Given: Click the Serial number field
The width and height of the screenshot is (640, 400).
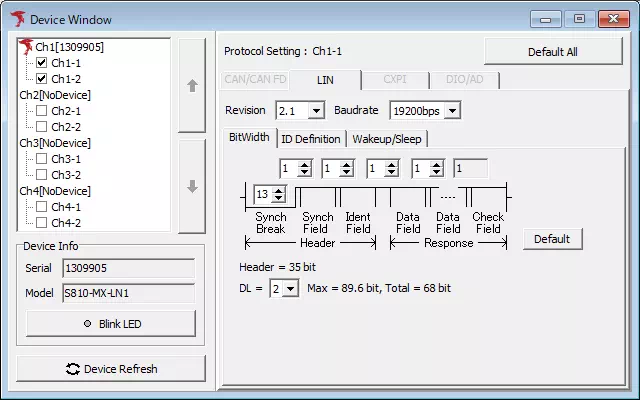Looking at the screenshot, I should [x=128, y=268].
